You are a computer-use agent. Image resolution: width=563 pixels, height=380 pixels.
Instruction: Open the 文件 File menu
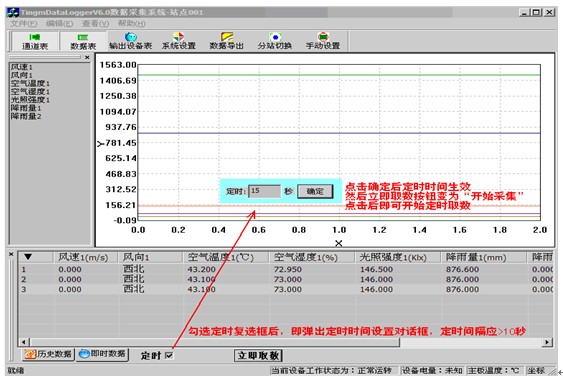[x=23, y=24]
